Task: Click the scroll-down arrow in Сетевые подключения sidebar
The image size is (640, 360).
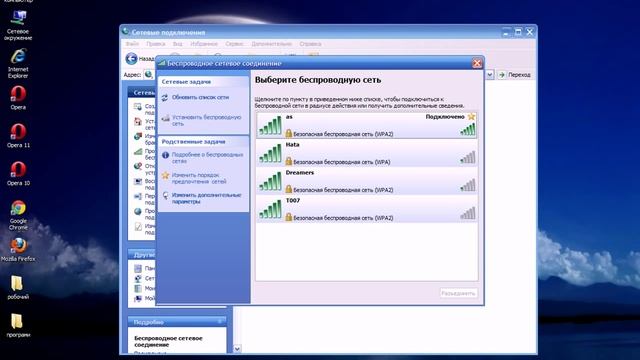Action: 237,349
